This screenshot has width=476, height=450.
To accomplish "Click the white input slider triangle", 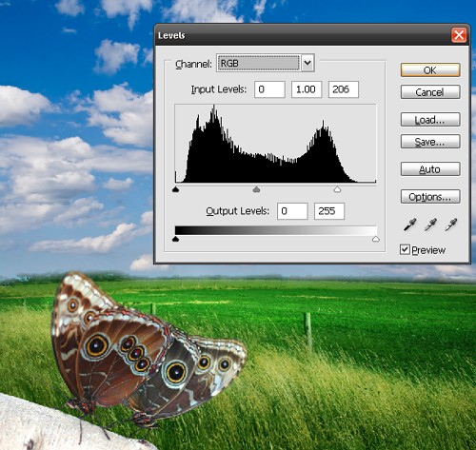I will (337, 189).
